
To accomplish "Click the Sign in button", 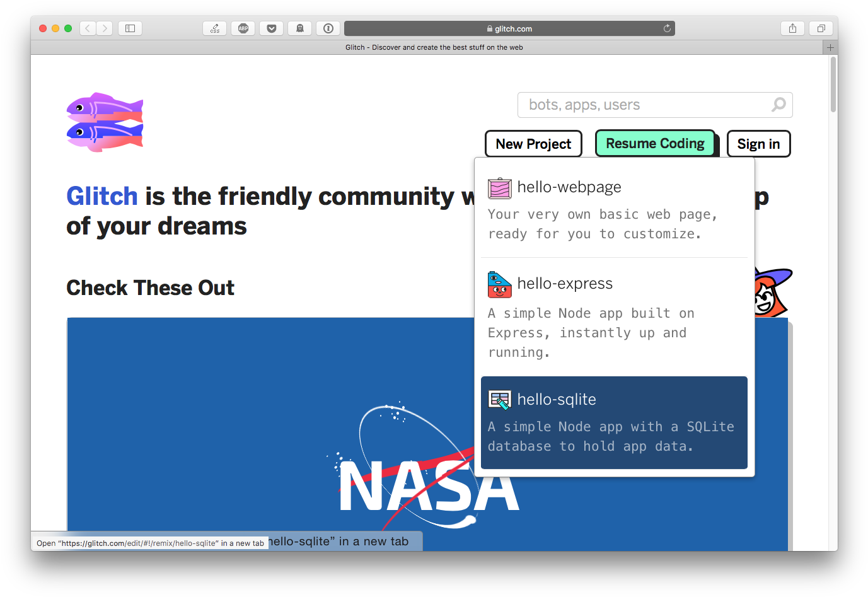I will [x=758, y=144].
